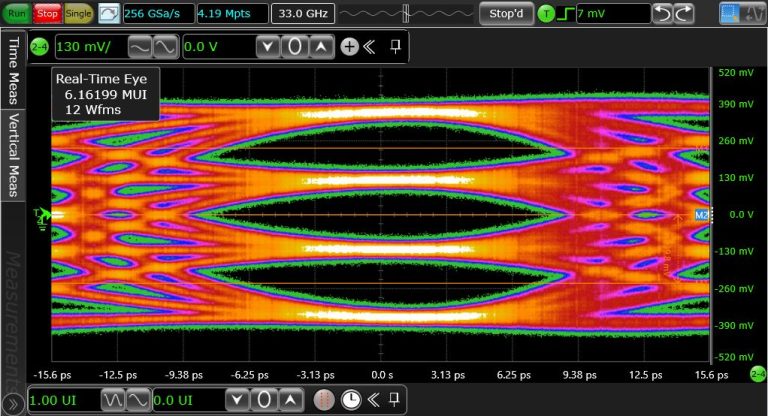Click the -15.6 ps time axis label
Screen dimensions: 768x416
(x=52, y=375)
